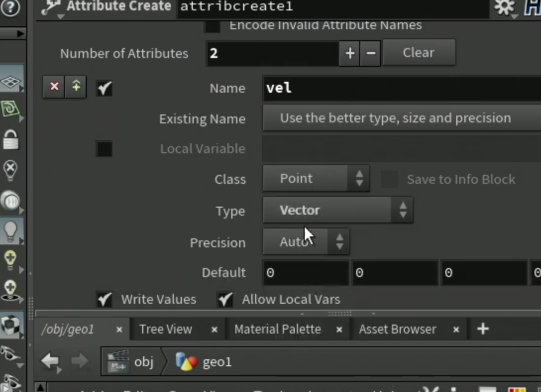Decrease number of attributes with minus
541x392 pixels.
371,53
